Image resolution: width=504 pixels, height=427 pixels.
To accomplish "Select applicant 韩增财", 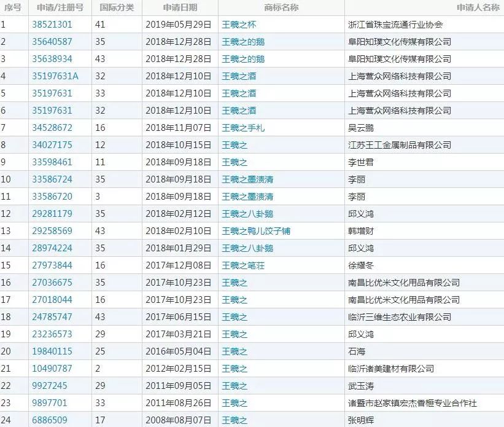I will tap(361, 232).
